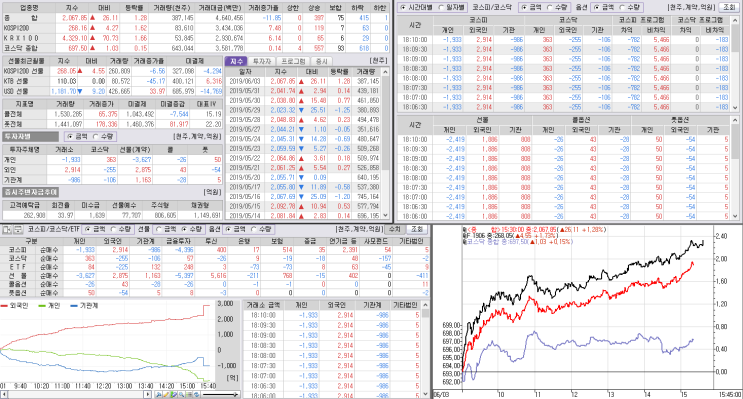Select 수량 radio for 옵션 in top-right panel
This screenshot has width=743, height=399.
coord(622,8)
